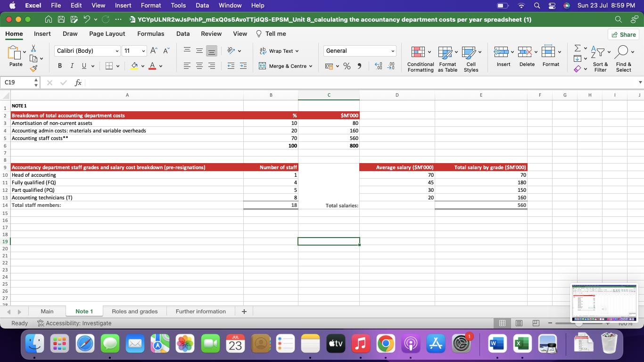The width and height of the screenshot is (644, 362).
Task: Open Word from the Dock
Action: coord(497,343)
